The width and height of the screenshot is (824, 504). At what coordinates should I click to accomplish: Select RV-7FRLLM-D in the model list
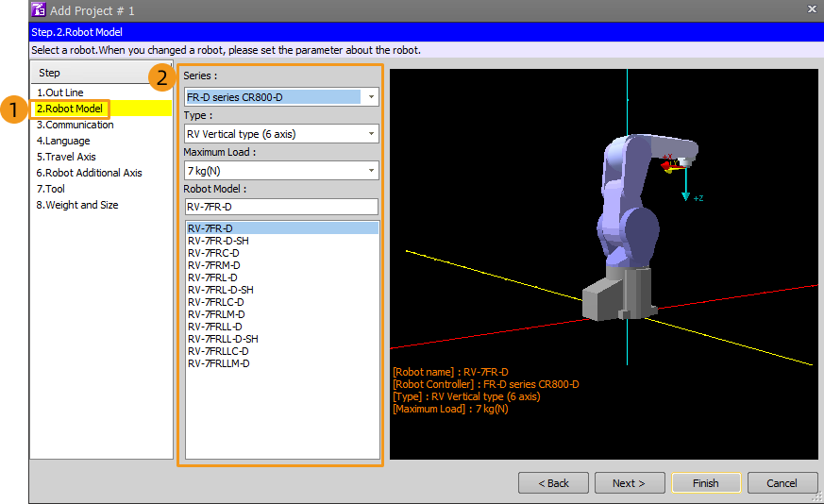(x=218, y=363)
